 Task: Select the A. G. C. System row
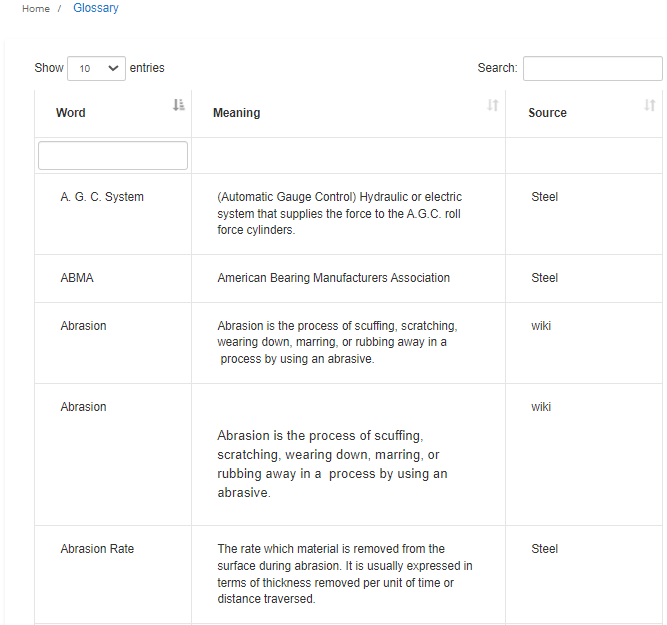(x=348, y=214)
